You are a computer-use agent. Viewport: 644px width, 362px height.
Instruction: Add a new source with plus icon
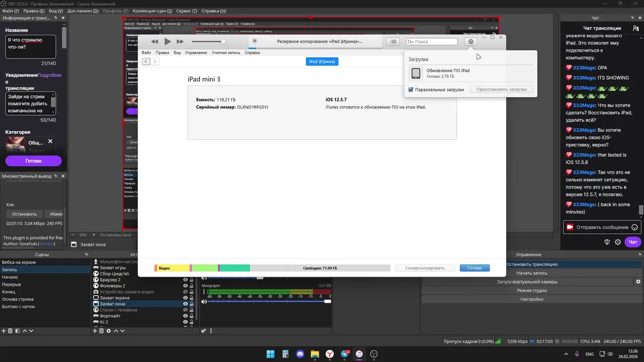(95, 331)
